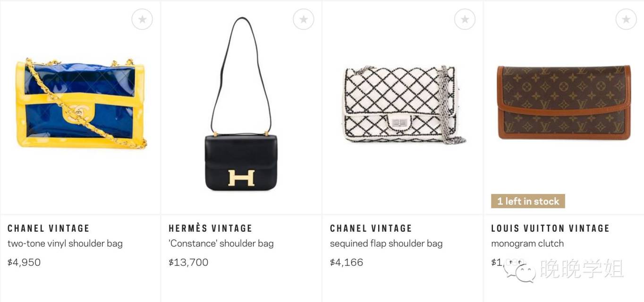Select the monogram clutch product title
The width and height of the screenshot is (644, 302).
[x=527, y=243]
